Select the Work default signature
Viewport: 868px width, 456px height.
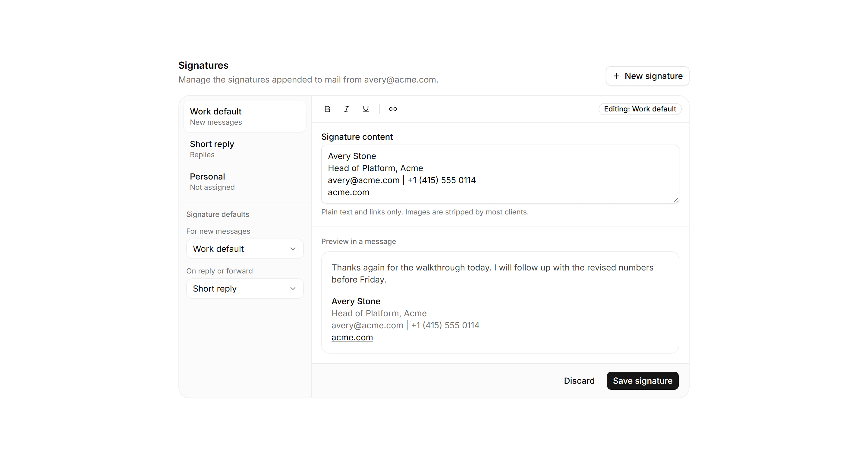tap(245, 117)
